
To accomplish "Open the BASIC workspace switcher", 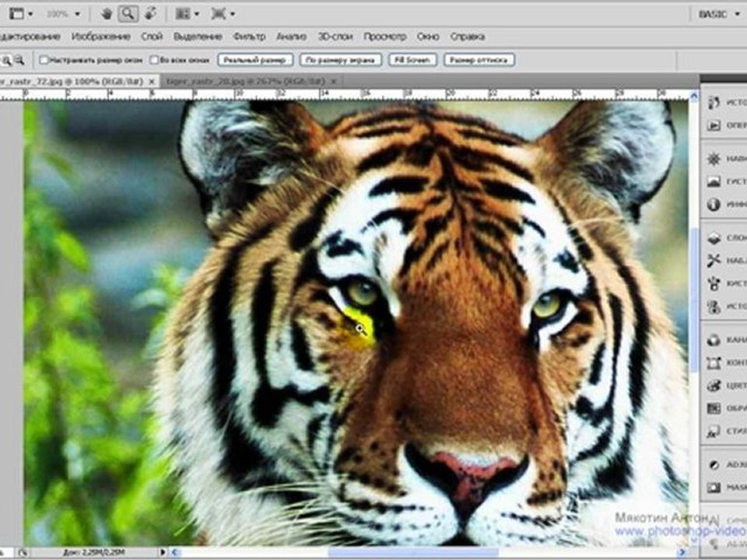I will tap(719, 14).
